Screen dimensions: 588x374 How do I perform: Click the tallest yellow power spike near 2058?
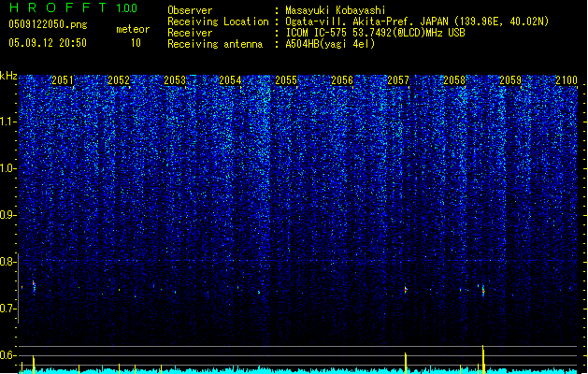pos(483,359)
